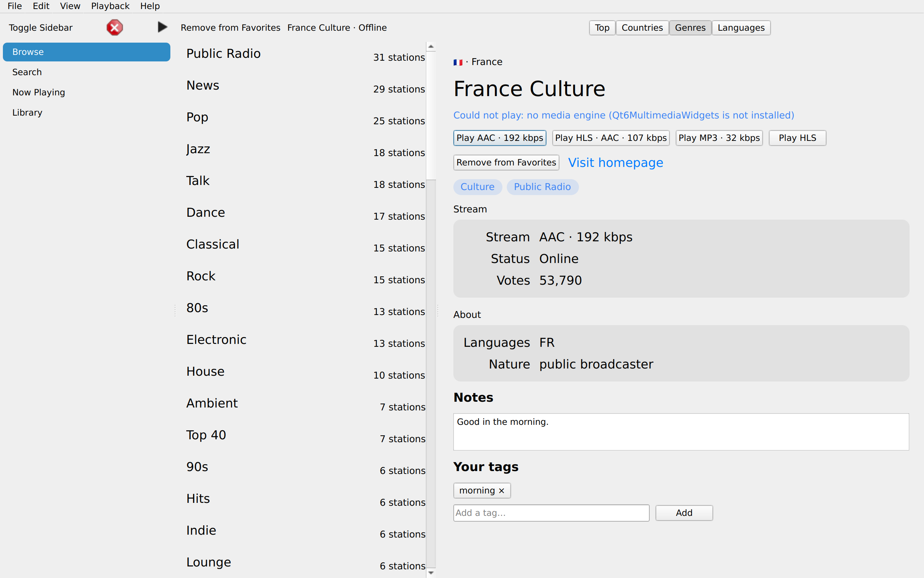Image resolution: width=924 pixels, height=578 pixels.
Task: Open the Help menu
Action: pos(150,6)
